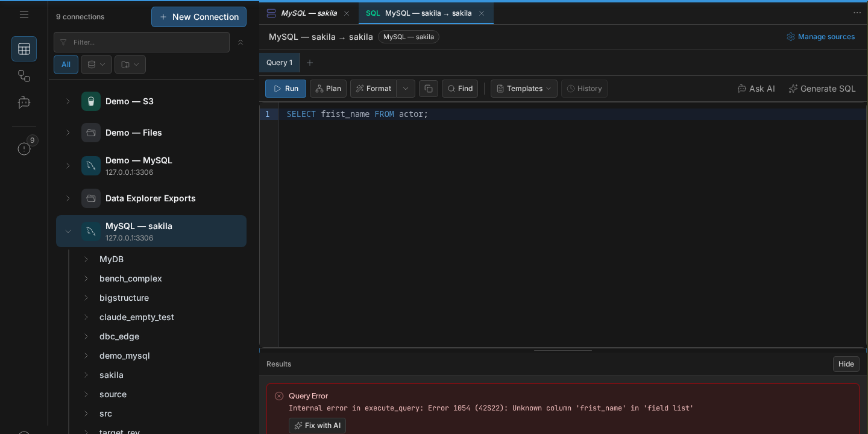Close the SQL MySQL — sakila → sakila tab

pyautogui.click(x=482, y=13)
